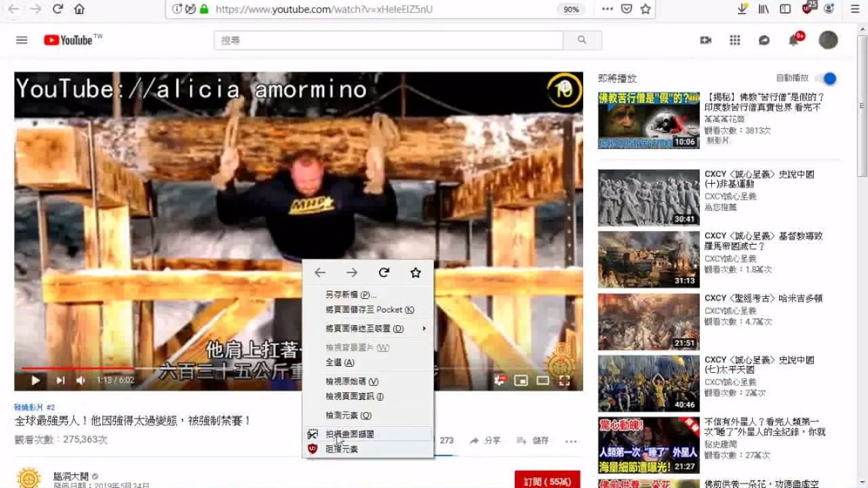Expand the send page to device submenu
Image resolution: width=868 pixels, height=488 pixels.
[367, 328]
